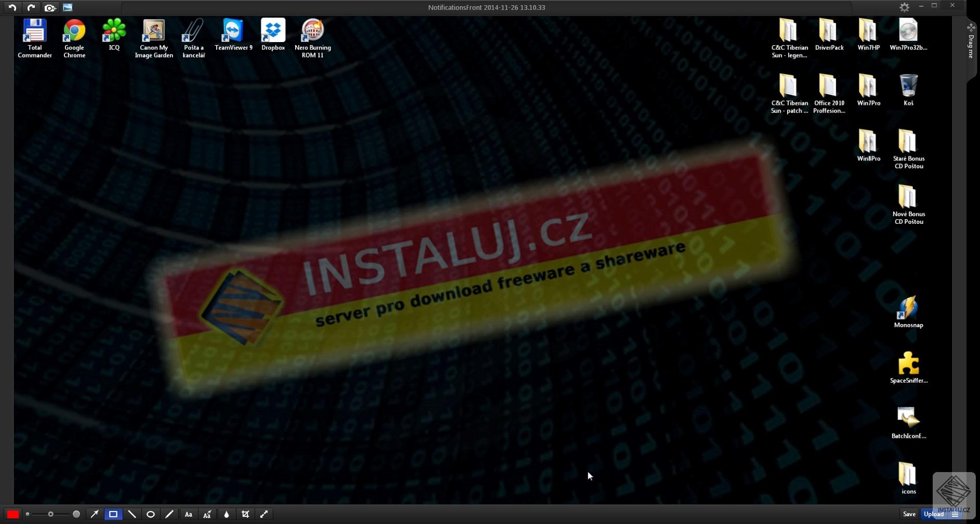Image resolution: width=980 pixels, height=524 pixels.
Task: Click the ICQ desktop icon
Action: click(x=114, y=35)
